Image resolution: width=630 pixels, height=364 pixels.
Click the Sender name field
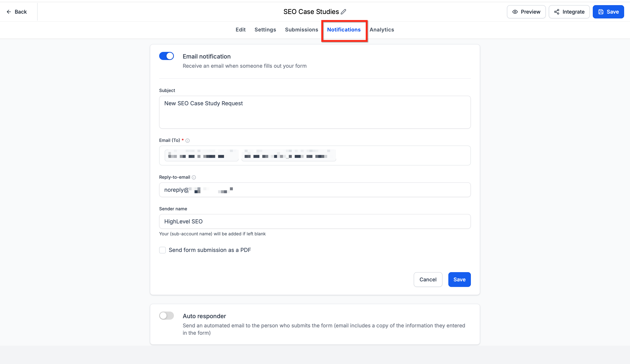tap(315, 221)
